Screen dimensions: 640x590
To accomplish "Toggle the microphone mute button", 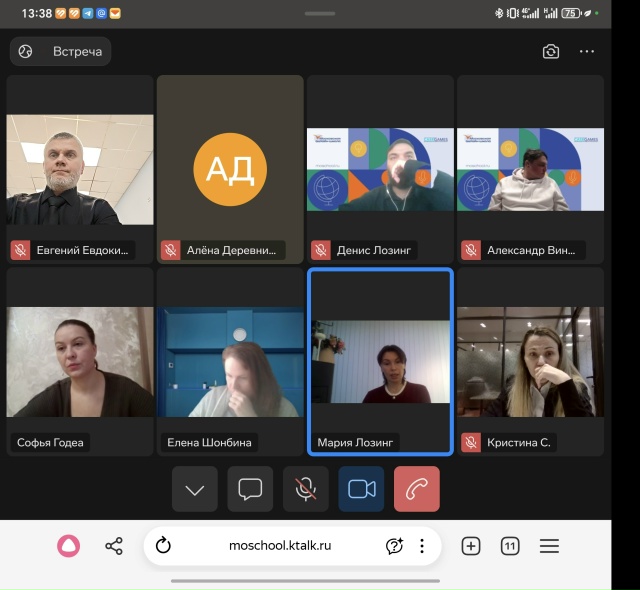I will coord(306,489).
